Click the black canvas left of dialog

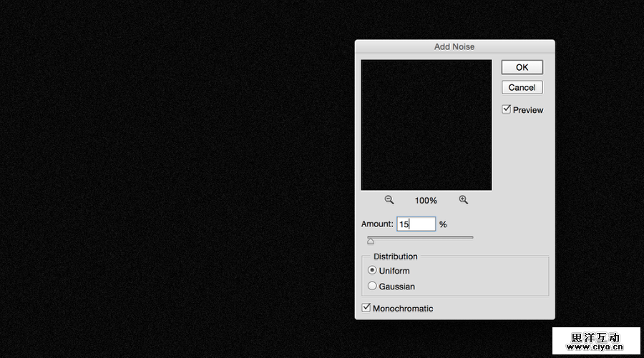click(x=179, y=179)
